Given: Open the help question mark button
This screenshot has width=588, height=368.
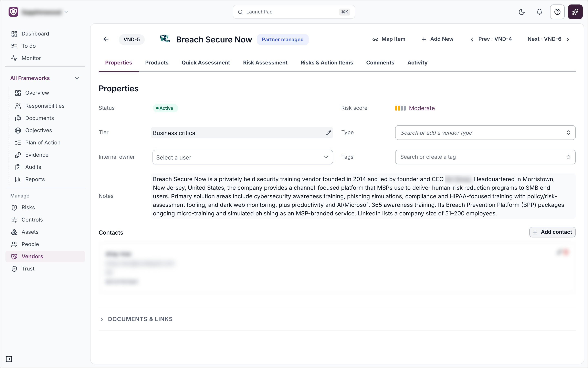Looking at the screenshot, I should click(557, 12).
